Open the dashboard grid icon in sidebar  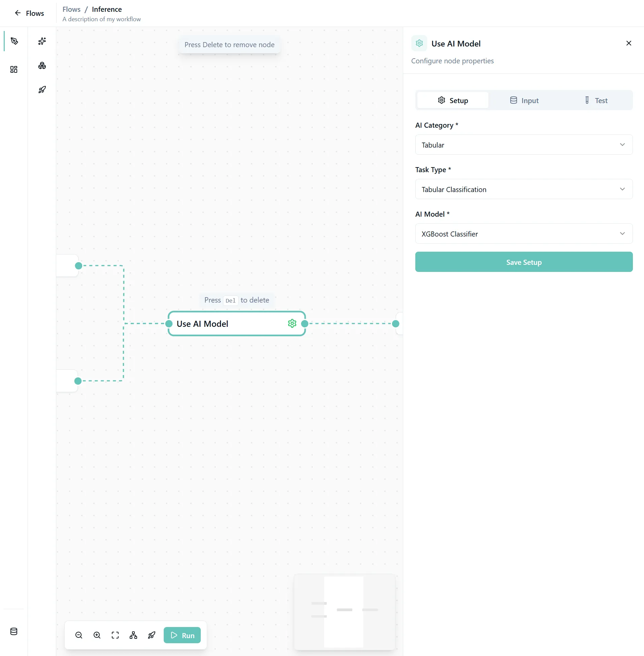(14, 69)
